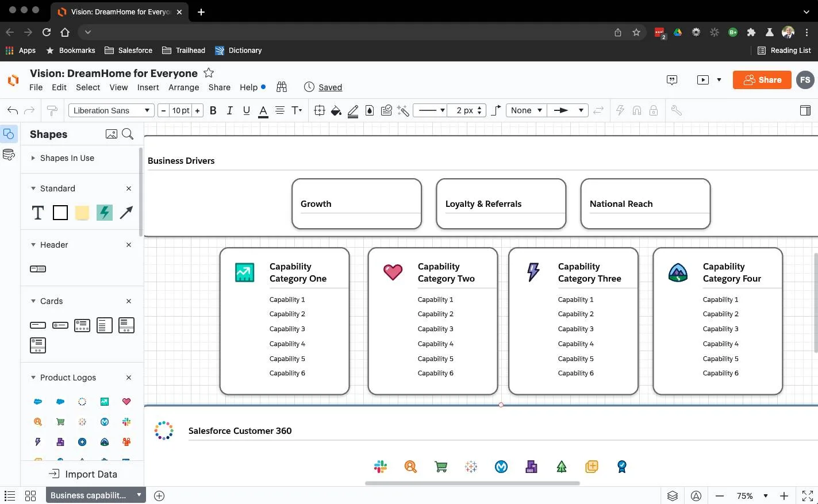Click the Slack logo on canvas
818x504 pixels.
[x=381, y=467]
